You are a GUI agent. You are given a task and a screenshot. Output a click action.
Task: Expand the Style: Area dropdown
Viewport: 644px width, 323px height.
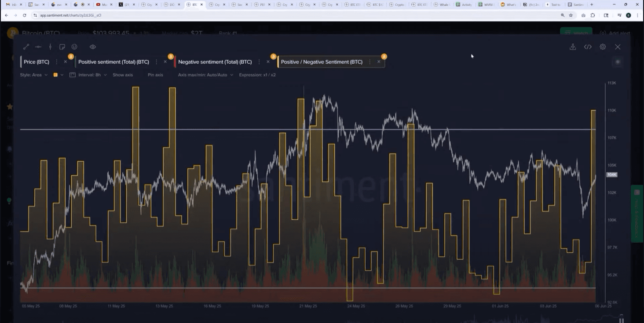(x=33, y=75)
